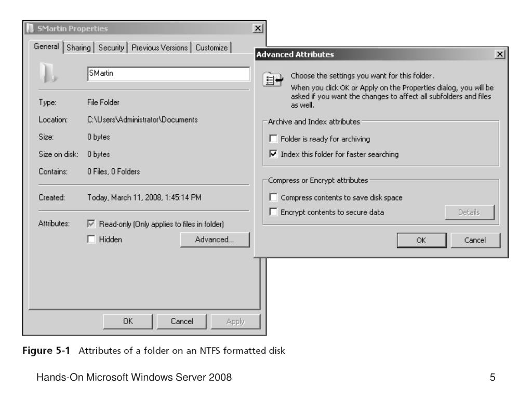Open the Advanced... attributes button
The image size is (532, 399).
tap(215, 240)
